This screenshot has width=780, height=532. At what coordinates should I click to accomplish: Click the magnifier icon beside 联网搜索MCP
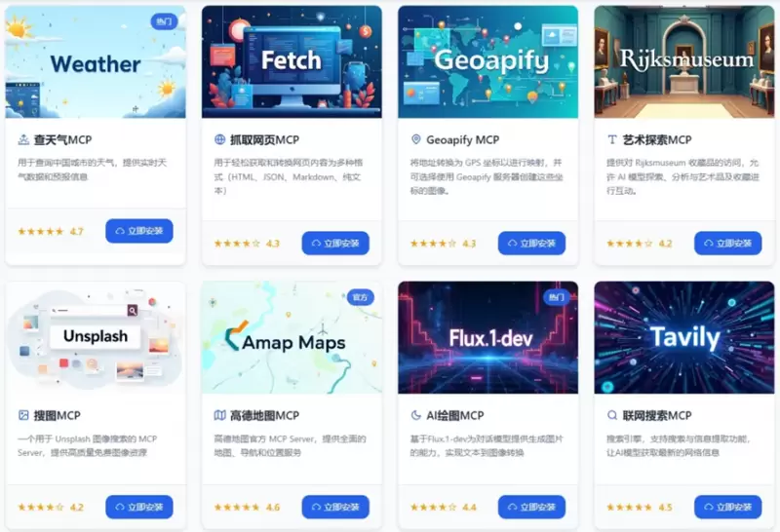click(612, 415)
